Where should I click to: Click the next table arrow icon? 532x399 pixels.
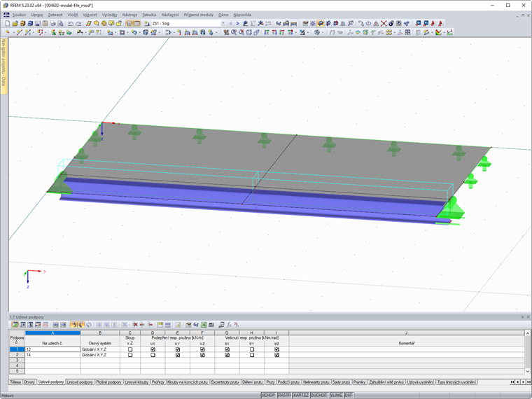(x=63, y=325)
